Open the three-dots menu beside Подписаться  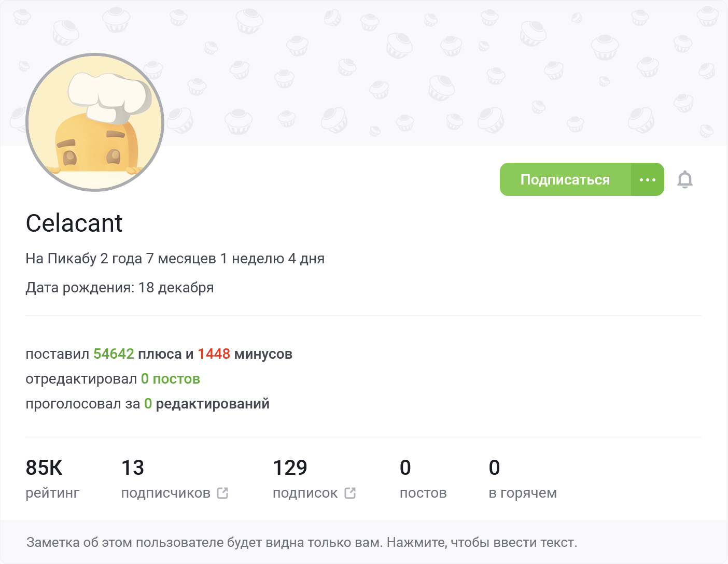647,179
